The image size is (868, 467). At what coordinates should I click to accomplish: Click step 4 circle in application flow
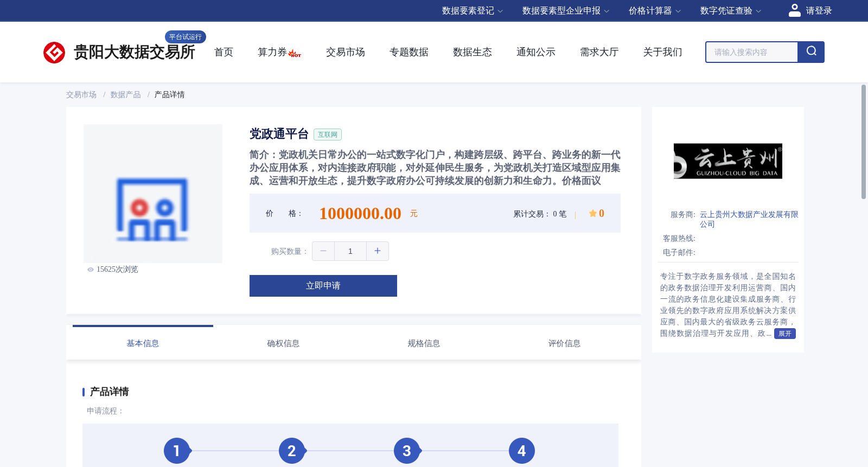(522, 451)
